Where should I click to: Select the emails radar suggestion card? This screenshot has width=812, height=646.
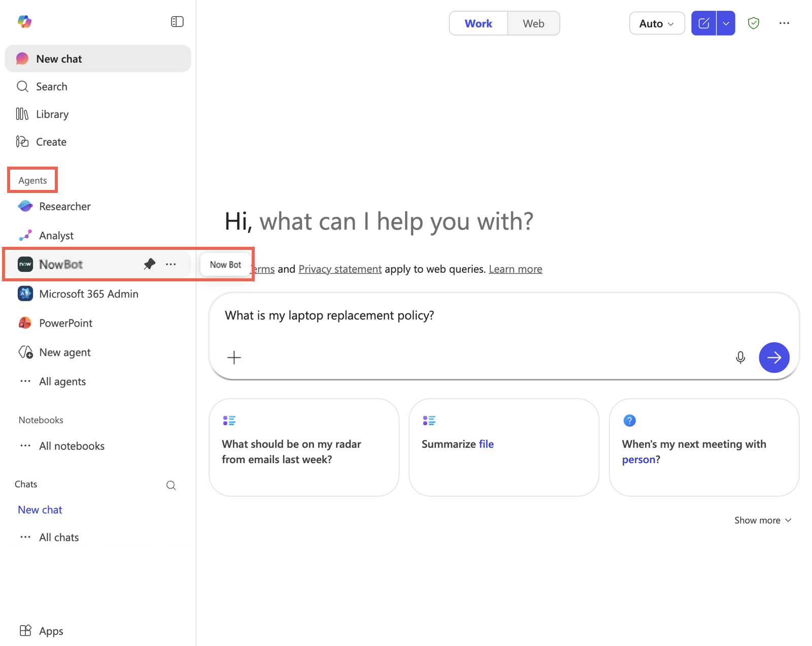click(x=304, y=447)
